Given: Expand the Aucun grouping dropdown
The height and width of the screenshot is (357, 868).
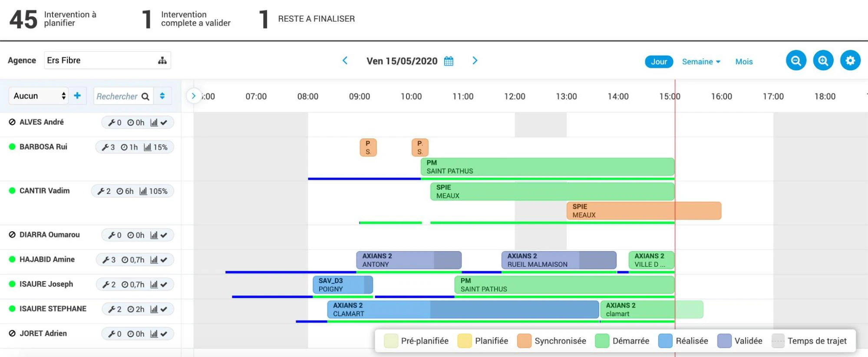Looking at the screenshot, I should 39,96.
